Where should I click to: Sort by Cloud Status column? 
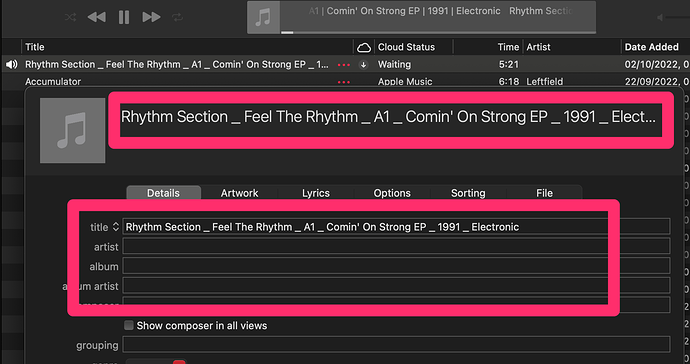click(x=406, y=47)
